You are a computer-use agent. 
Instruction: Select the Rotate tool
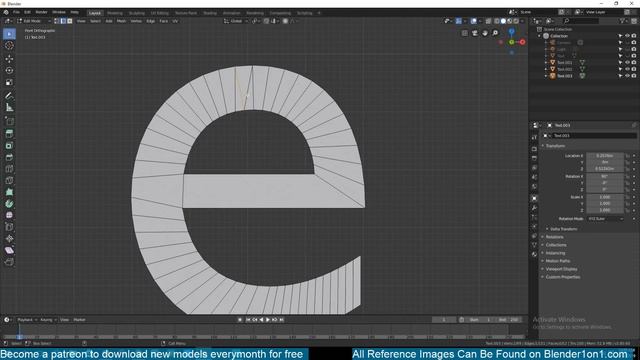pyautogui.click(x=9, y=71)
